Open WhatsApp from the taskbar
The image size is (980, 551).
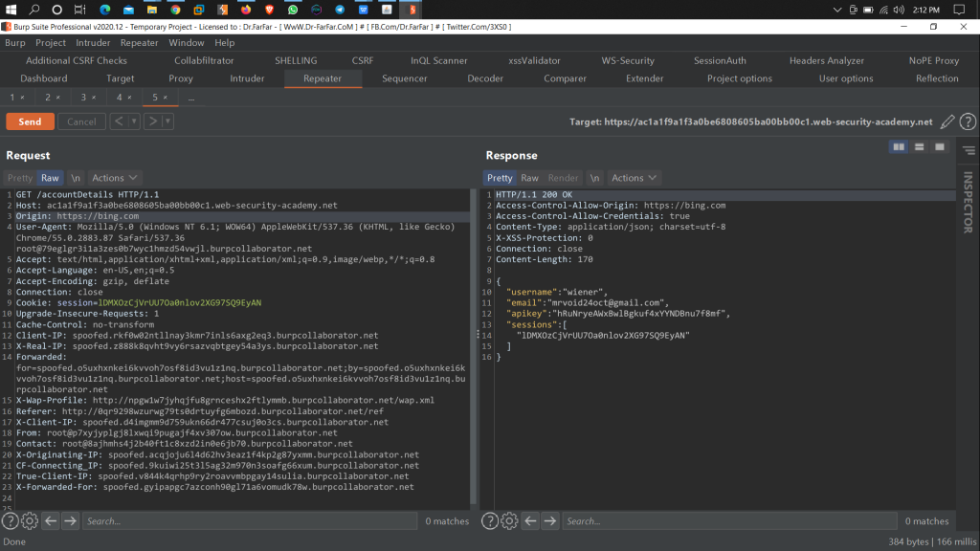coord(293,10)
